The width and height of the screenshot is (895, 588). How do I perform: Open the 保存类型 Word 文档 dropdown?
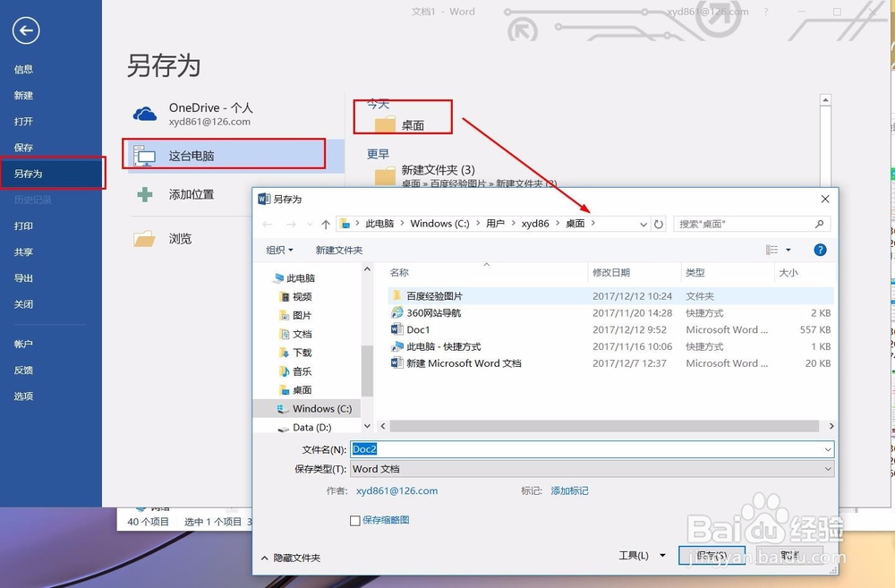point(592,469)
